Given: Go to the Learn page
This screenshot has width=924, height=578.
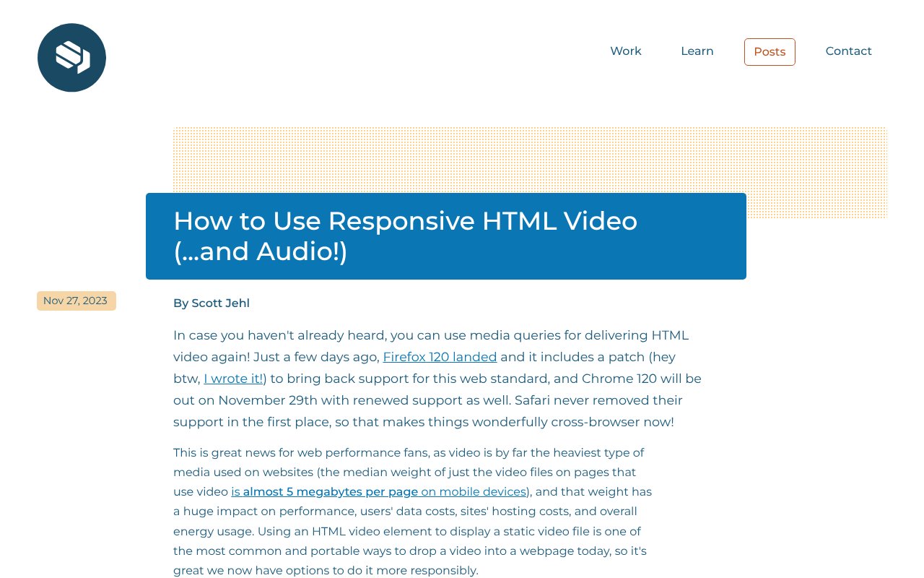Looking at the screenshot, I should click(x=697, y=51).
